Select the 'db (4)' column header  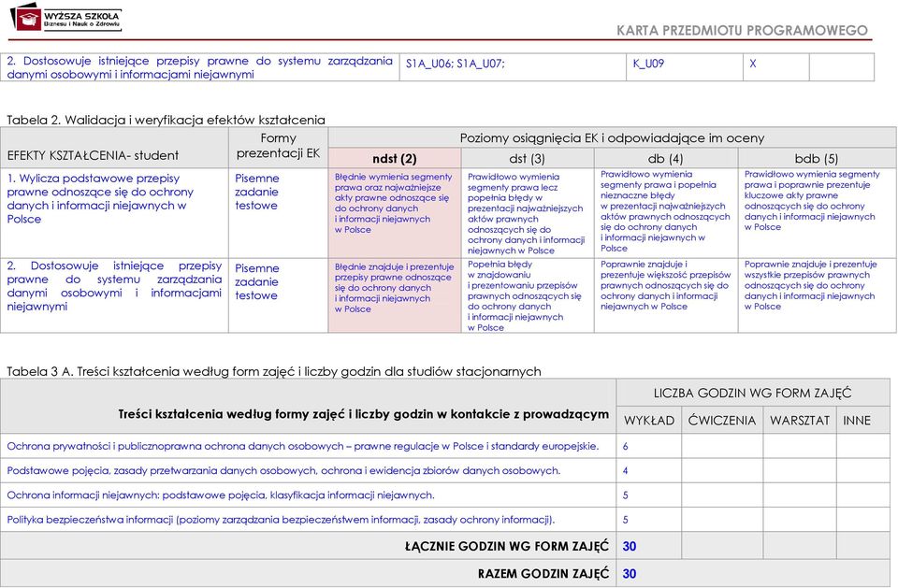coord(665,159)
